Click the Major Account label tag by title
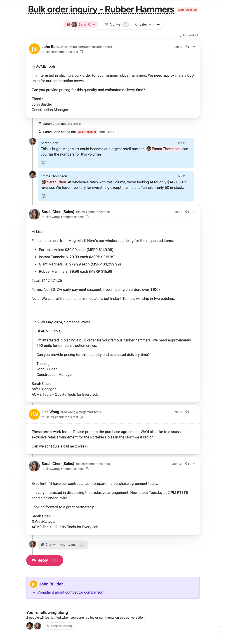 (x=187, y=10)
